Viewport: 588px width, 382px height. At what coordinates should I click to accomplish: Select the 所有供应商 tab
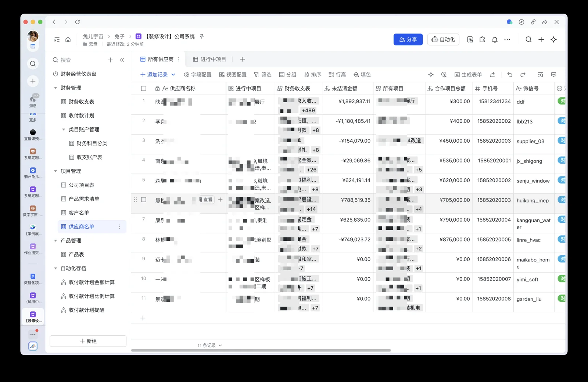click(x=157, y=59)
